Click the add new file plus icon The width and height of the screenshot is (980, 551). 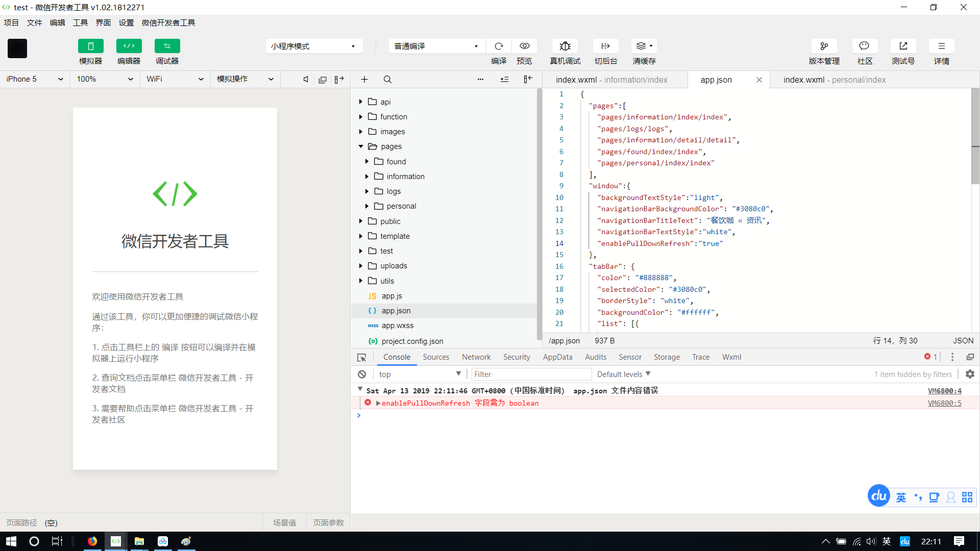pos(364,80)
